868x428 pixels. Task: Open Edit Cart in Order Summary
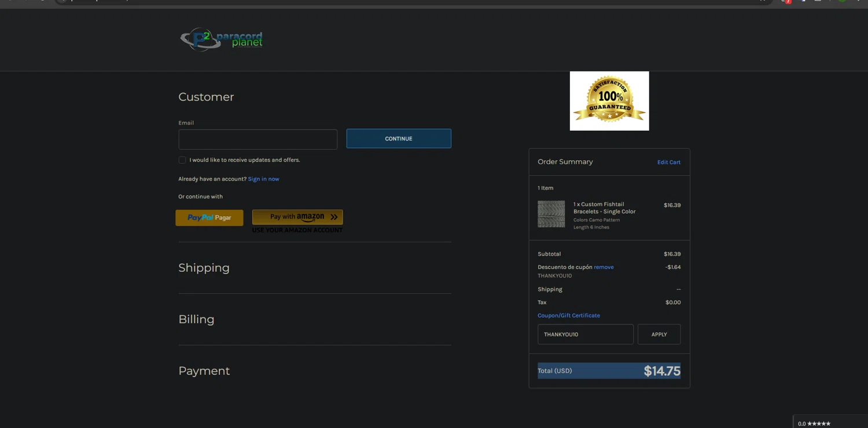(669, 163)
